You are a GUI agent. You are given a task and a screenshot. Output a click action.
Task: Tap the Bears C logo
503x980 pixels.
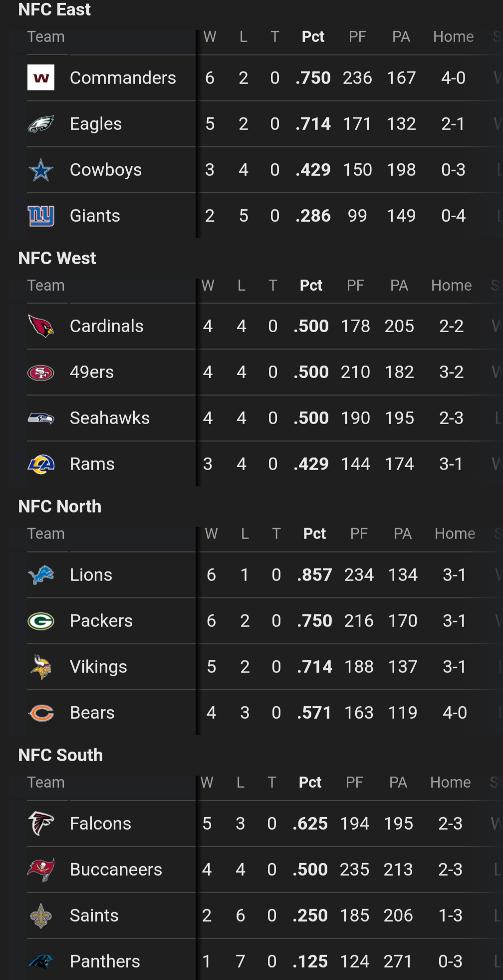(41, 713)
